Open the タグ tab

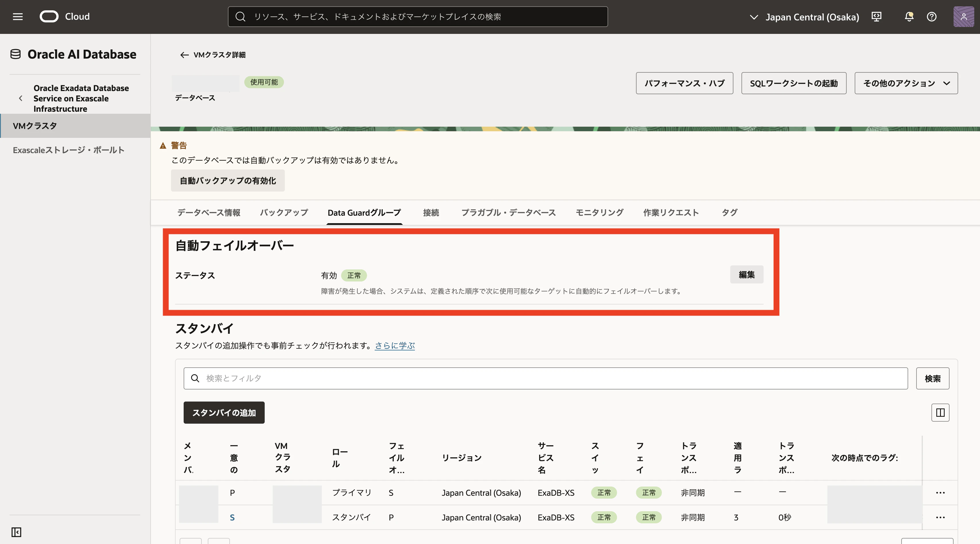click(730, 213)
